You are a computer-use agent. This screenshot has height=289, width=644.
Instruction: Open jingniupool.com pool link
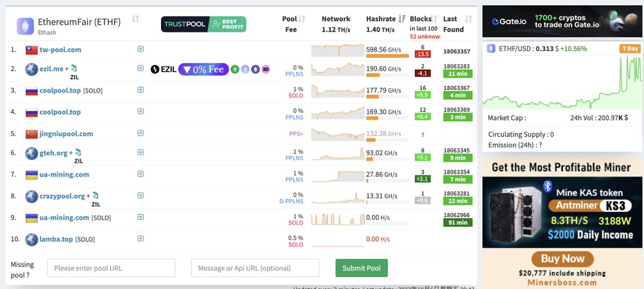67,134
